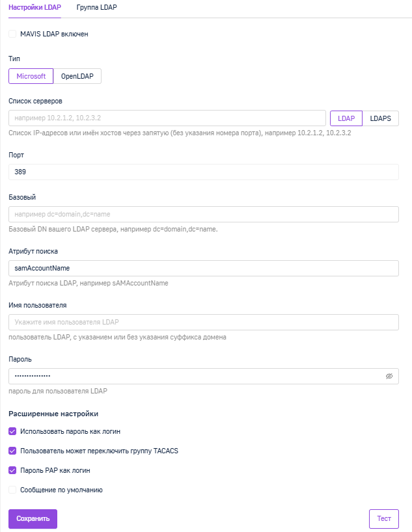Screen dimensions: 412x532
Task: Enable the MAVIS LDAP включен checkbox
Action: pyautogui.click(x=12, y=34)
